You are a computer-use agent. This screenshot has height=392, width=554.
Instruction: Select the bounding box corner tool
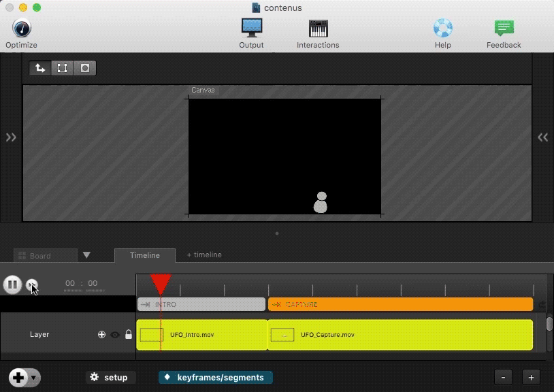pos(62,68)
